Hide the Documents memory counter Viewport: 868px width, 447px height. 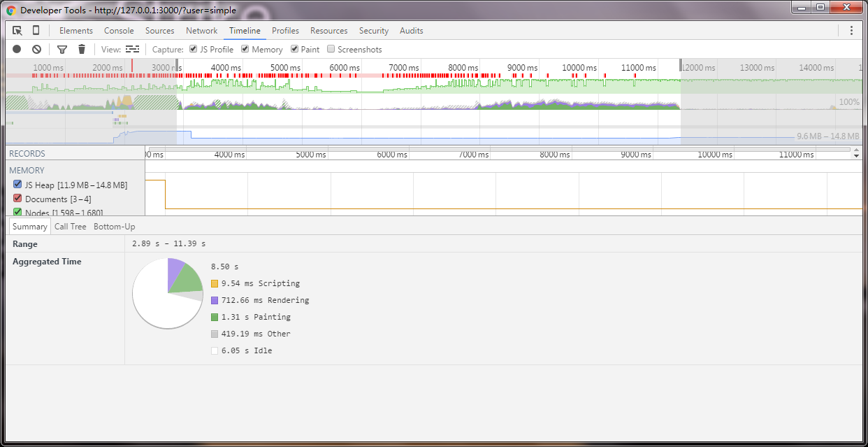tap(18, 199)
